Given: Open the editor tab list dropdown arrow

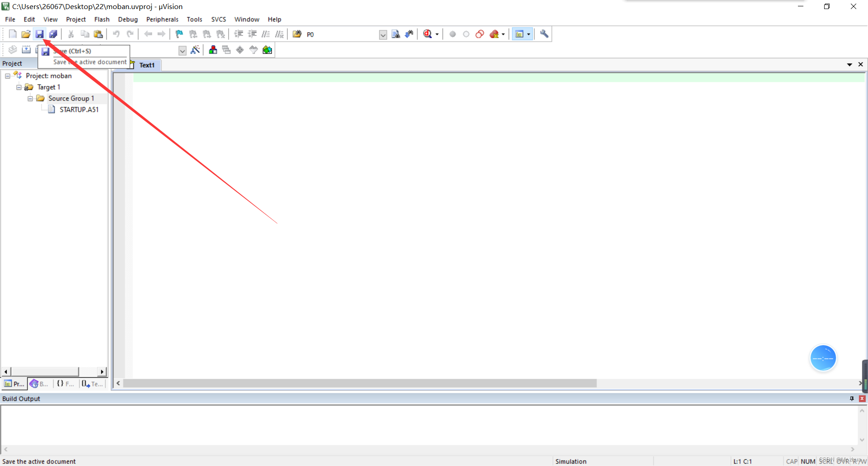Looking at the screenshot, I should (849, 65).
